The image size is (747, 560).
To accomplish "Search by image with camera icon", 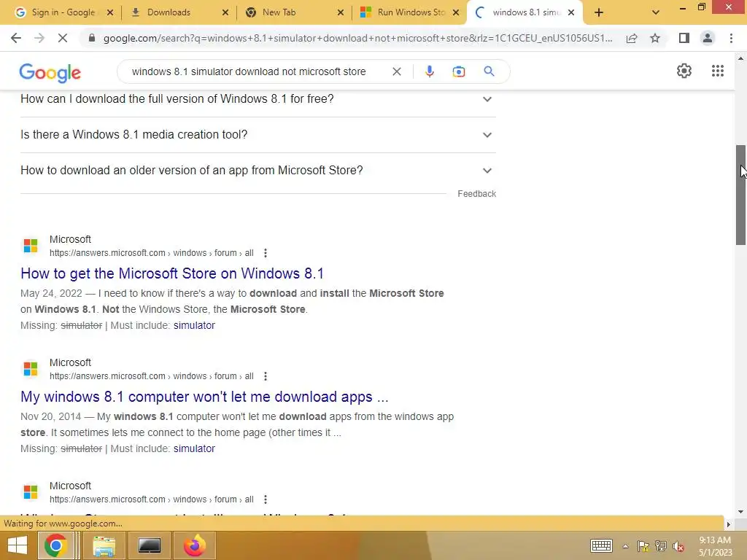I will tap(459, 71).
